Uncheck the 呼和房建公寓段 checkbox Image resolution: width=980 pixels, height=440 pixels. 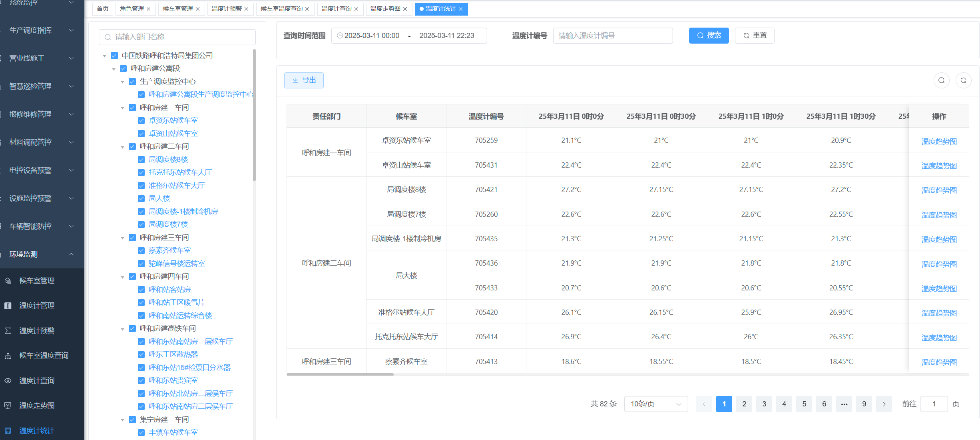tap(123, 69)
